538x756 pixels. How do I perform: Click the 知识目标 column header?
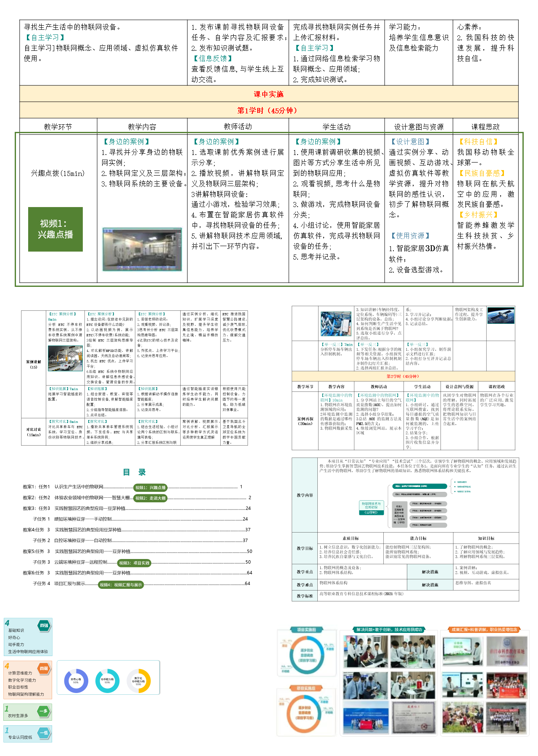point(486,538)
